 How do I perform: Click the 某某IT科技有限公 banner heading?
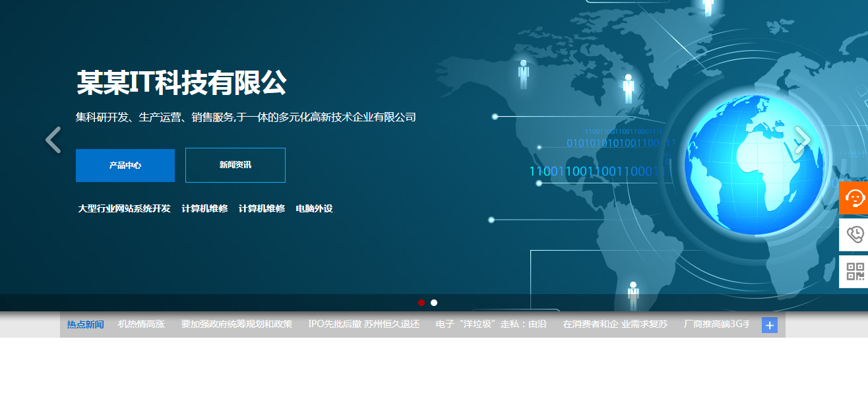click(x=181, y=82)
